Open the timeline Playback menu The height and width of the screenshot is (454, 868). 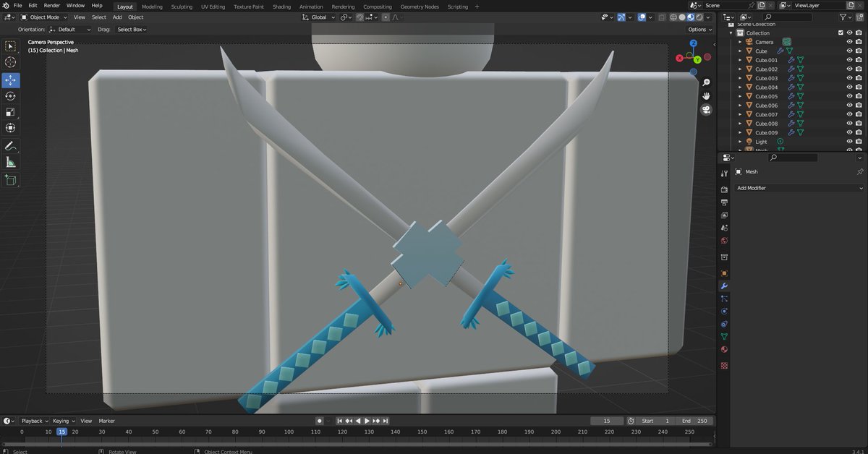pyautogui.click(x=33, y=421)
